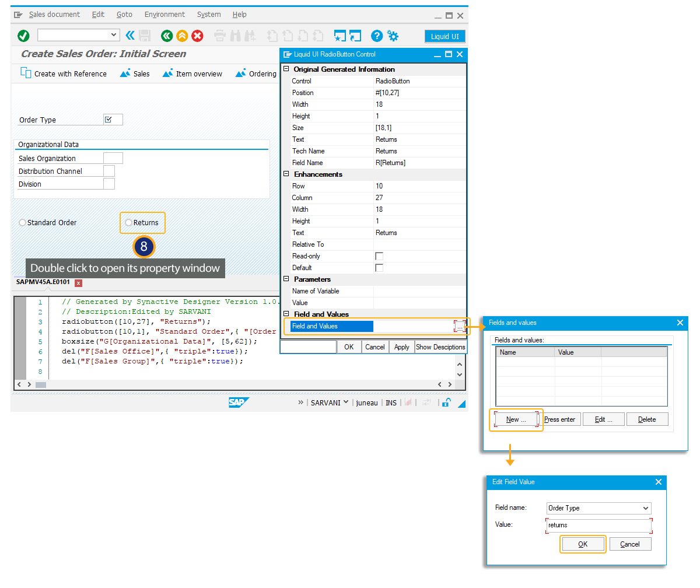Close the SAPMV45A.E0101 script tab
Viewport: 700px width, 588px height.
[x=79, y=283]
